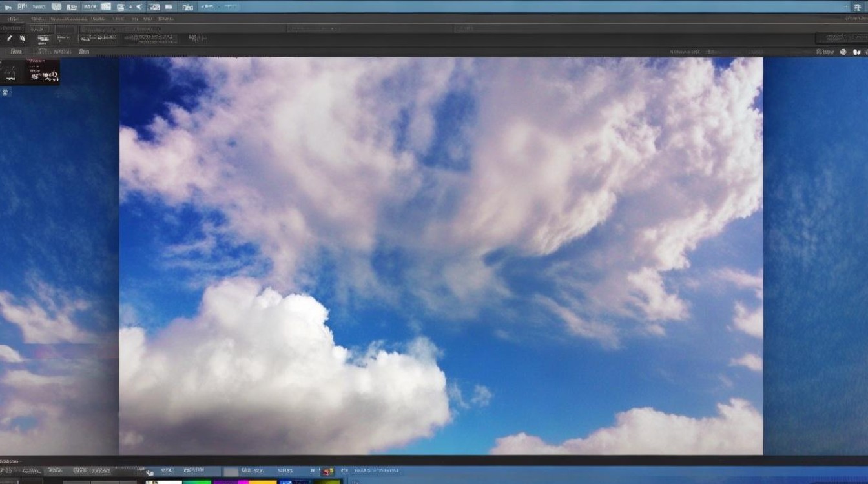This screenshot has width=868, height=484.
Task: Click the gray square swatch in the bottom bar
Action: coord(231,472)
